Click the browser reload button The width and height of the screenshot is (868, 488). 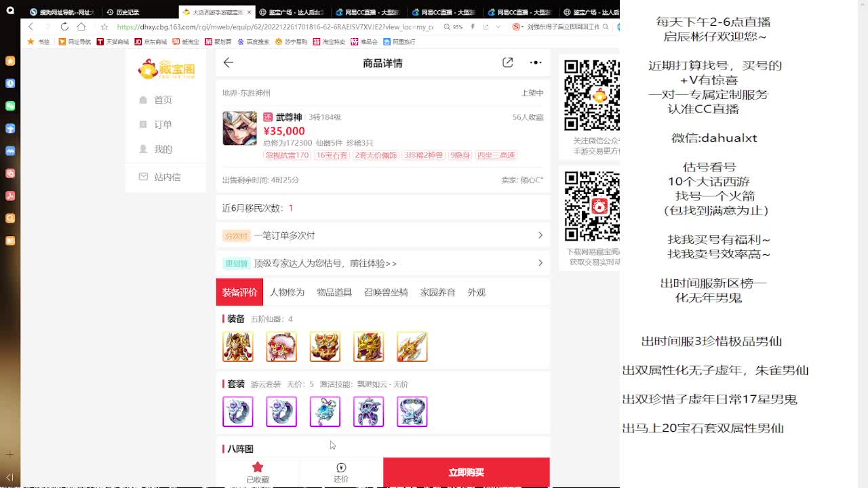point(64,26)
